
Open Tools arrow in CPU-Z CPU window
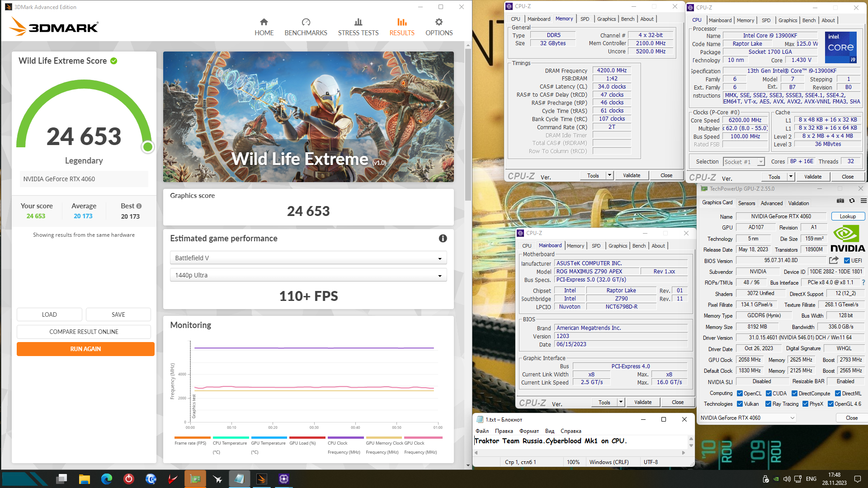pos(791,177)
